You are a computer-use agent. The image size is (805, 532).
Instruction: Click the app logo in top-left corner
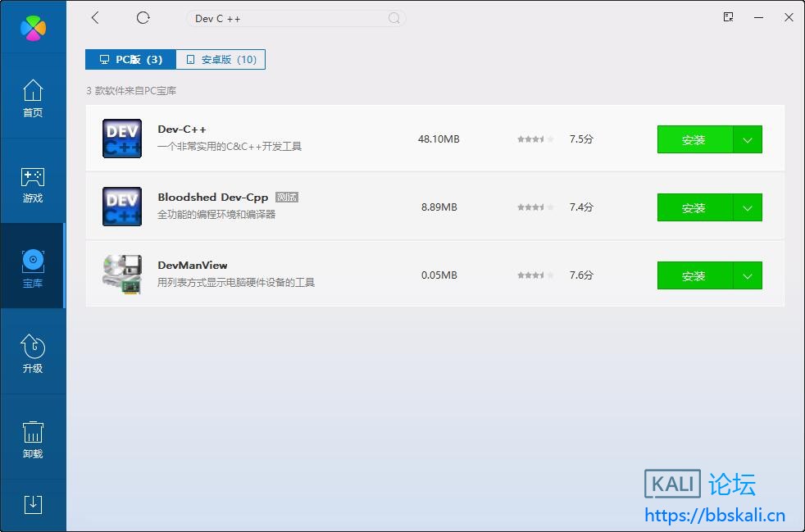33,28
